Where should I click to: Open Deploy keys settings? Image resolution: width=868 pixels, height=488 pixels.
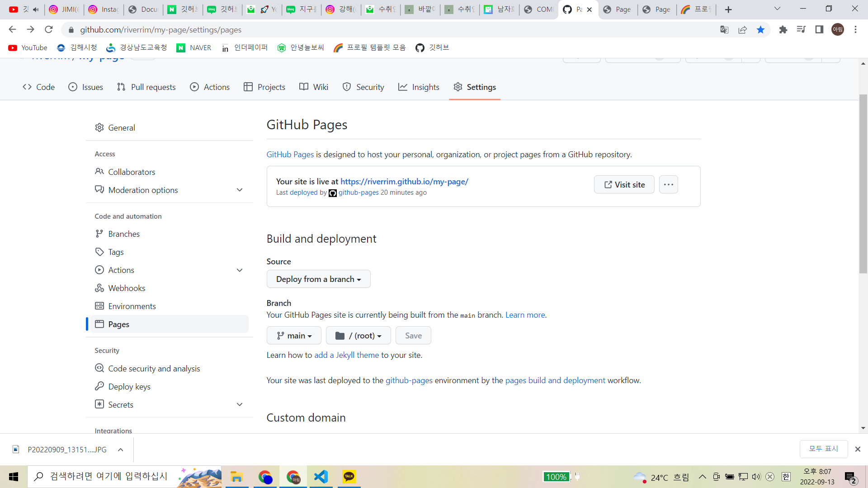pyautogui.click(x=170, y=386)
